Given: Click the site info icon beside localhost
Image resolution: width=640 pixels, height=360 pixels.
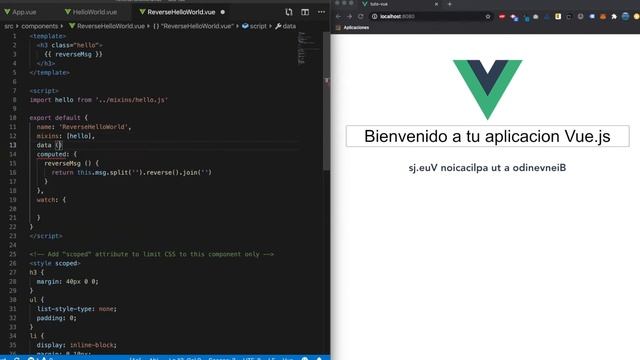Looking at the screenshot, I should pyautogui.click(x=374, y=16).
